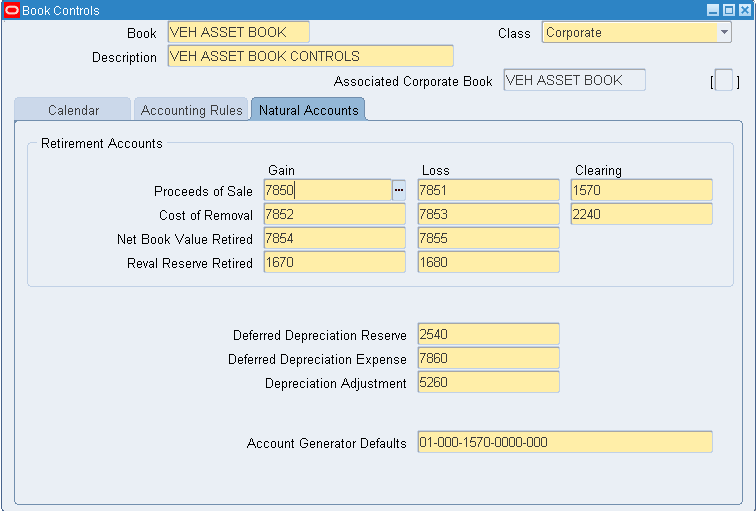Open list of values for Proceeds of Sale Gain
The width and height of the screenshot is (756, 511).
[399, 191]
